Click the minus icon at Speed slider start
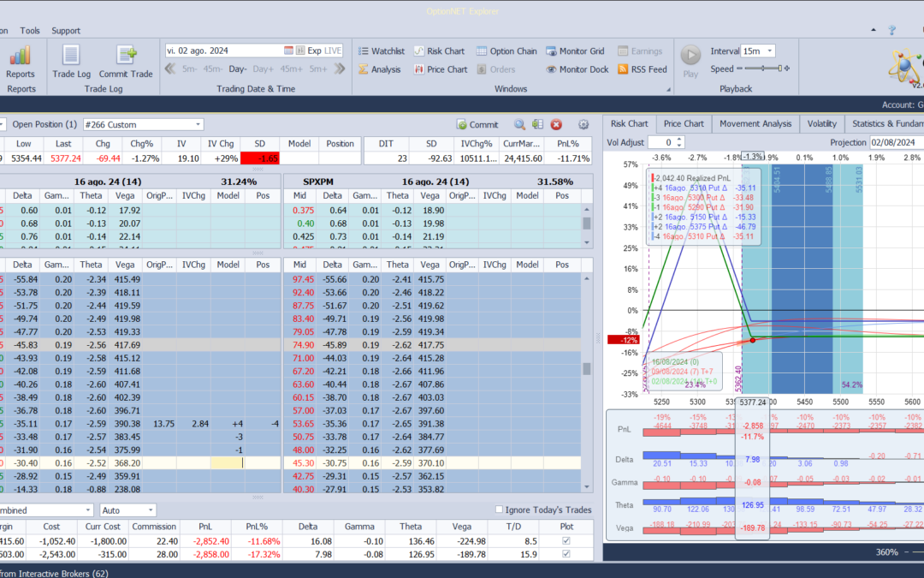The width and height of the screenshot is (924, 578). 740,69
